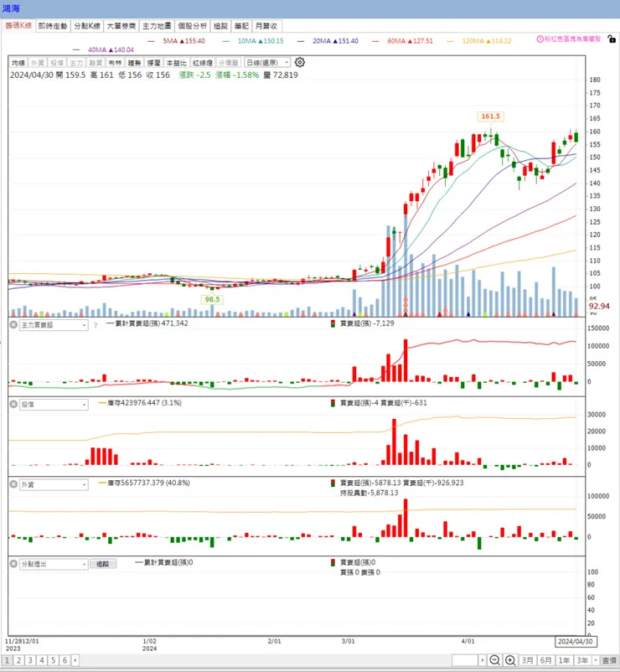
Task: Open the 日線(還原) period dropdown
Action: pos(267,63)
